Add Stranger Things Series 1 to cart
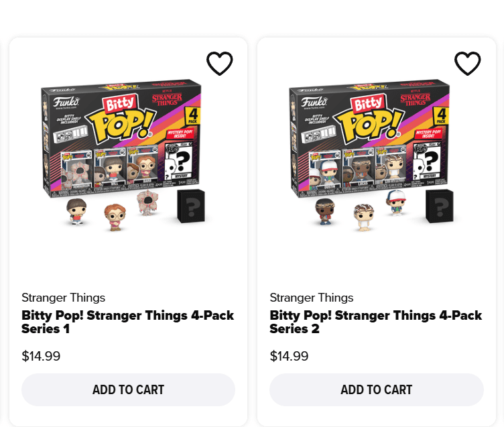Image resolution: width=504 pixels, height=427 pixels. coord(128,389)
